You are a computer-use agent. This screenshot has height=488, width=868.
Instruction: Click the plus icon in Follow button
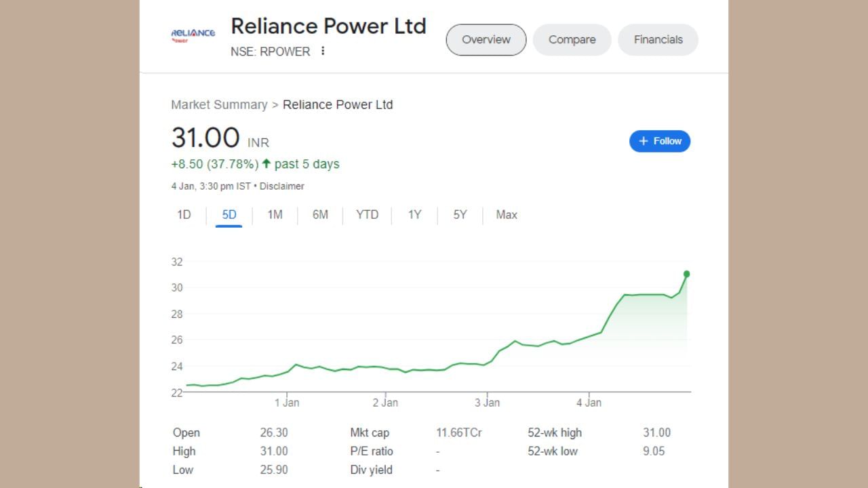pyautogui.click(x=644, y=141)
